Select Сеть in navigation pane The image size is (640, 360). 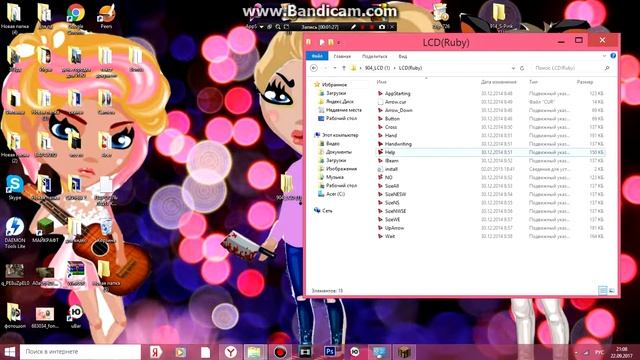327,211
